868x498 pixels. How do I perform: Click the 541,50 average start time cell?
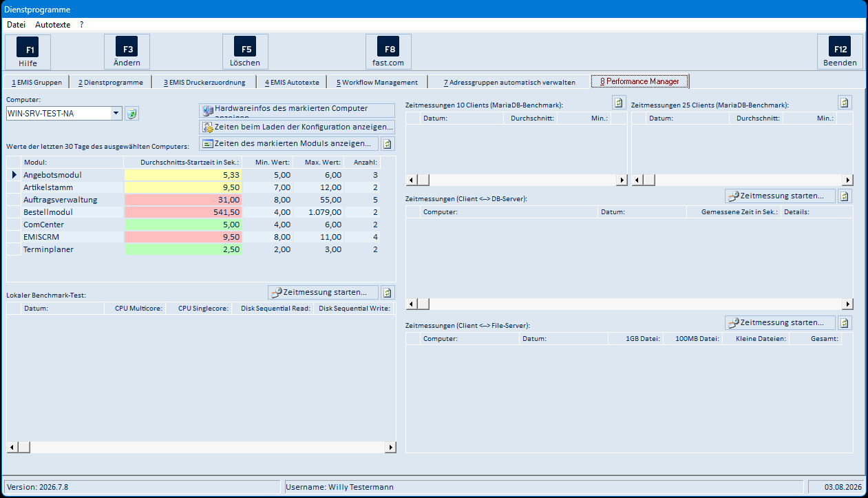pos(183,212)
